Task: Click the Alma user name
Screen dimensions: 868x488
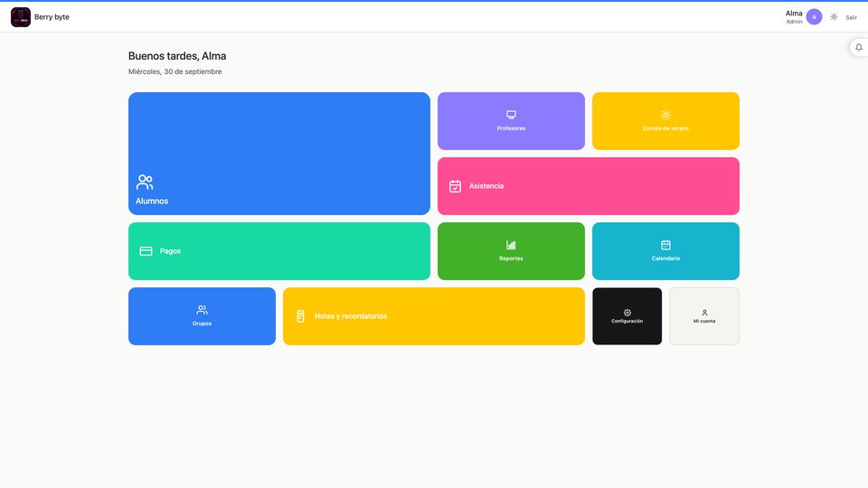Action: click(x=794, y=14)
